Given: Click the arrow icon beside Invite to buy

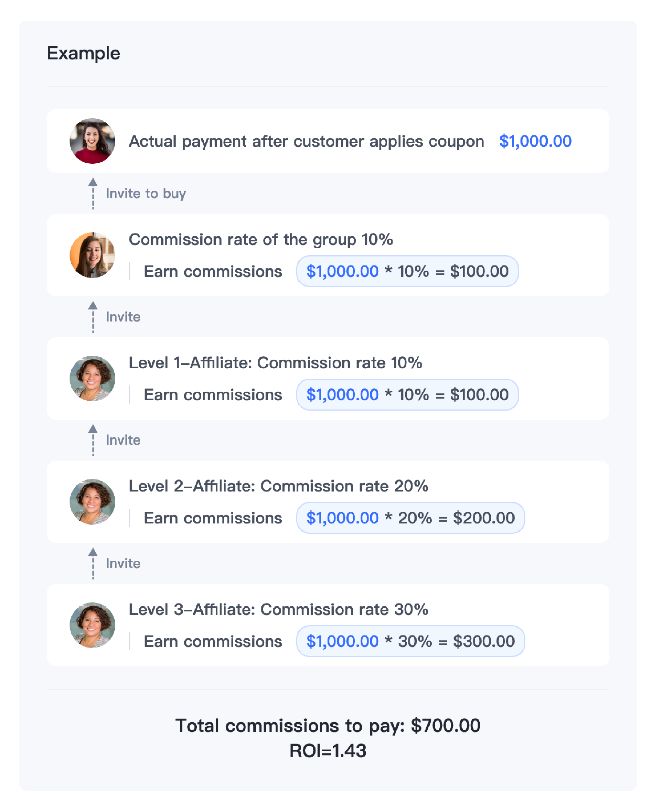Looking at the screenshot, I should point(93,194).
